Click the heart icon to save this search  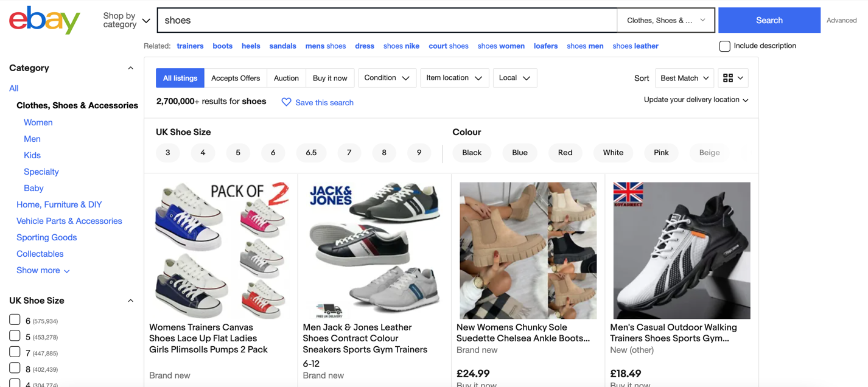pyautogui.click(x=287, y=102)
